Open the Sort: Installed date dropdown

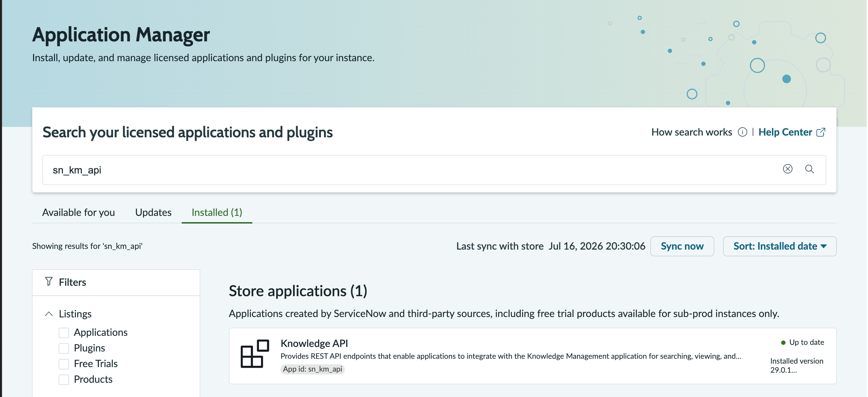[x=780, y=246]
